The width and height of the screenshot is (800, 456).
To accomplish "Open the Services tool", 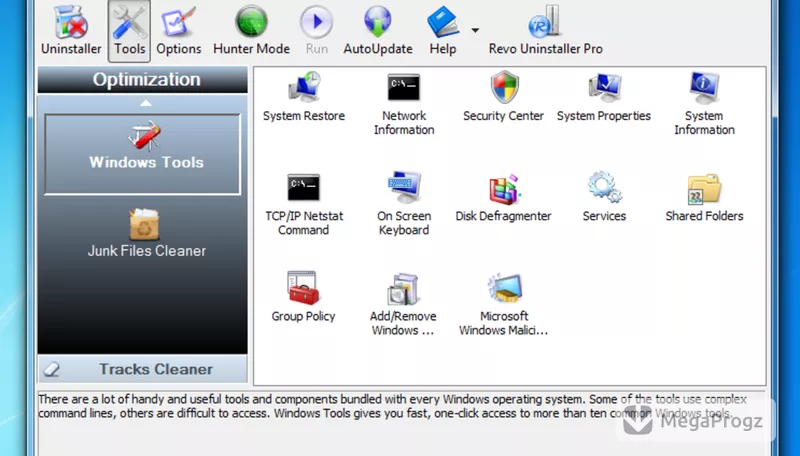I will 604,198.
